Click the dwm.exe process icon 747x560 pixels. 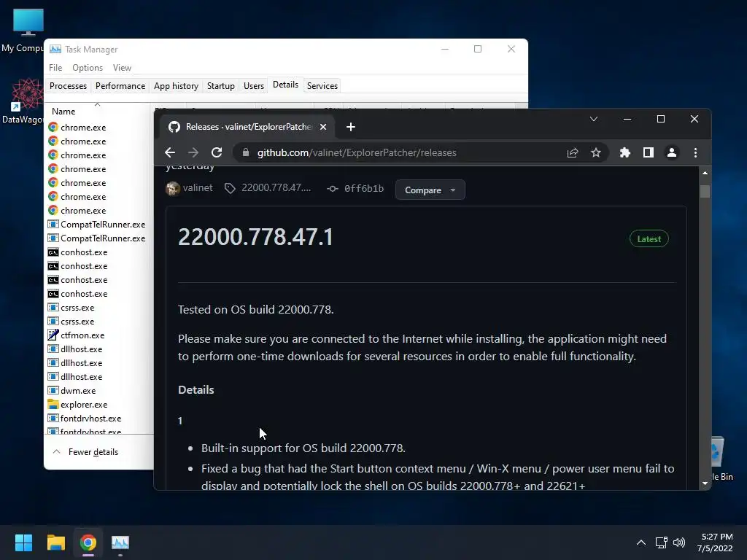pos(53,391)
